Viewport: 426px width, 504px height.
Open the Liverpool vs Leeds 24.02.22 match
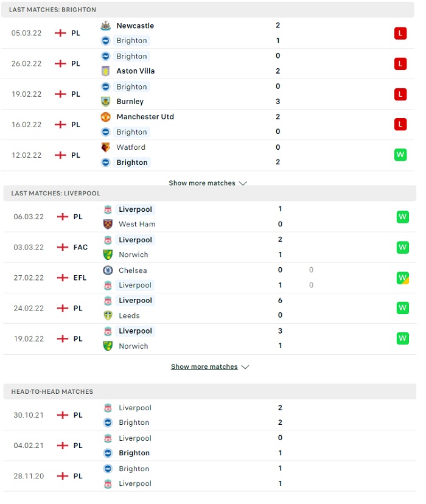click(x=210, y=308)
